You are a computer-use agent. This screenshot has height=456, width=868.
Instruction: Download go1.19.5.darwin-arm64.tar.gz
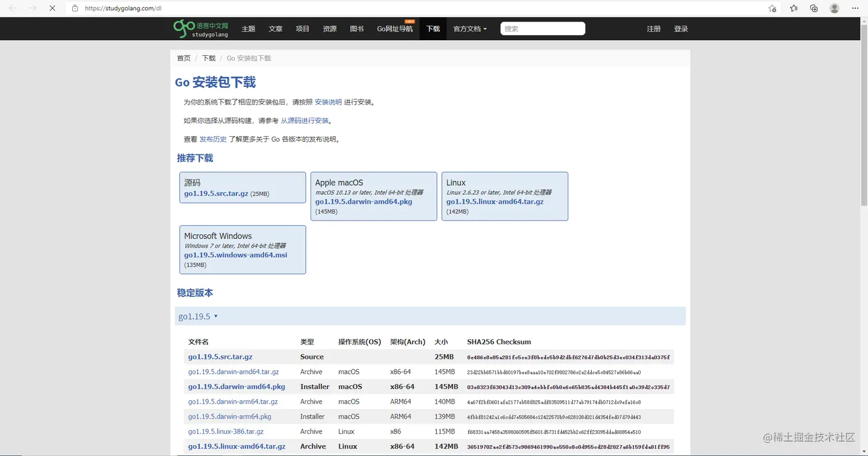coord(233,401)
